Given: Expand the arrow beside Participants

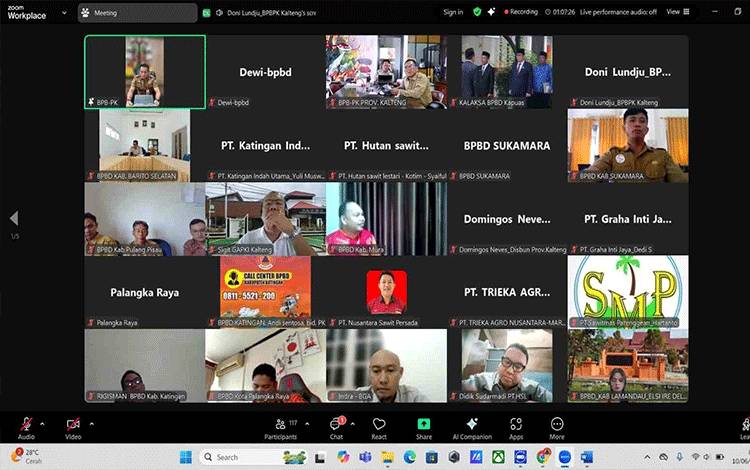Looking at the screenshot, I should click(x=307, y=424).
